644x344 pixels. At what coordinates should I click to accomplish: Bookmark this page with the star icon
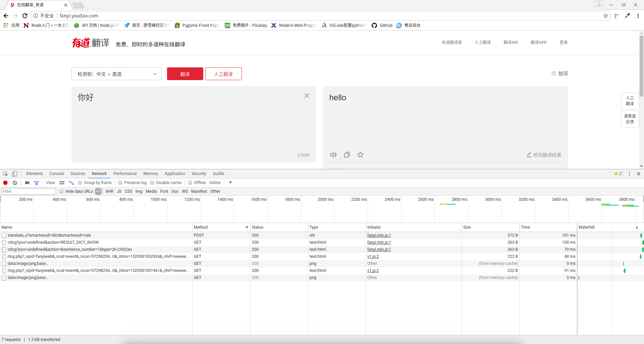(605, 16)
